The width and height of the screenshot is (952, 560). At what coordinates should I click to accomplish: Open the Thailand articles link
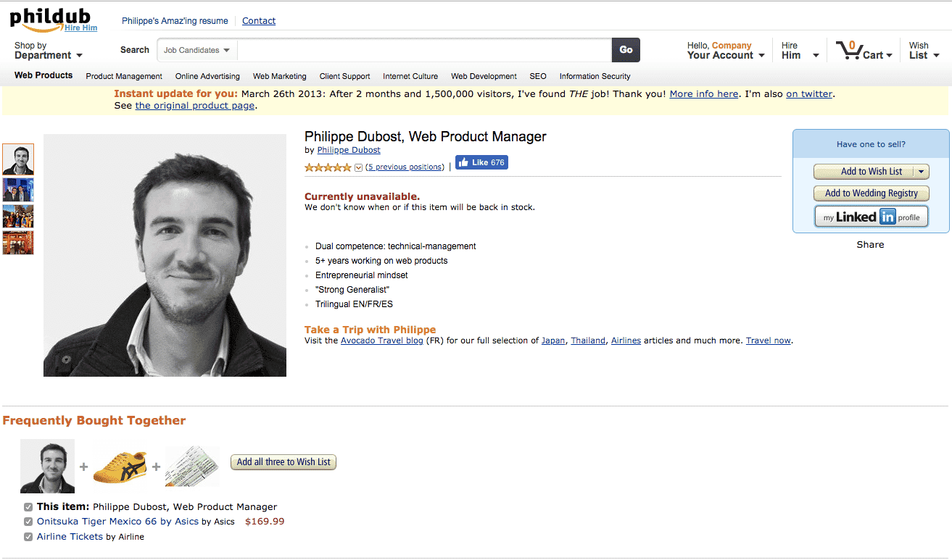pos(588,340)
